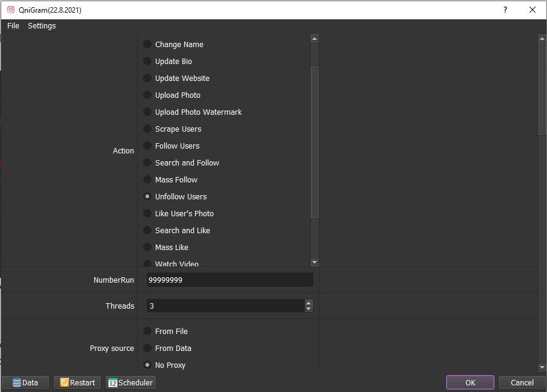Select the Mass Like action

pyautogui.click(x=165, y=248)
